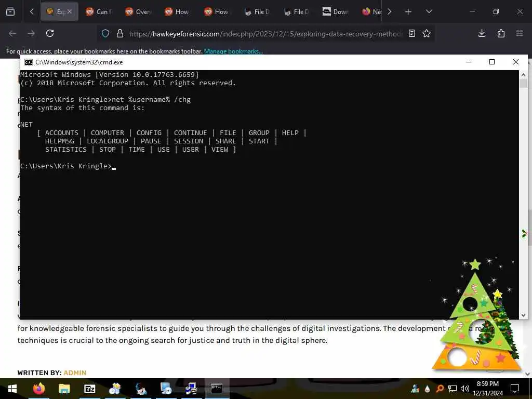Image resolution: width=532 pixels, height=399 pixels.
Task: Open File Explorer from the taskbar
Action: (64, 389)
